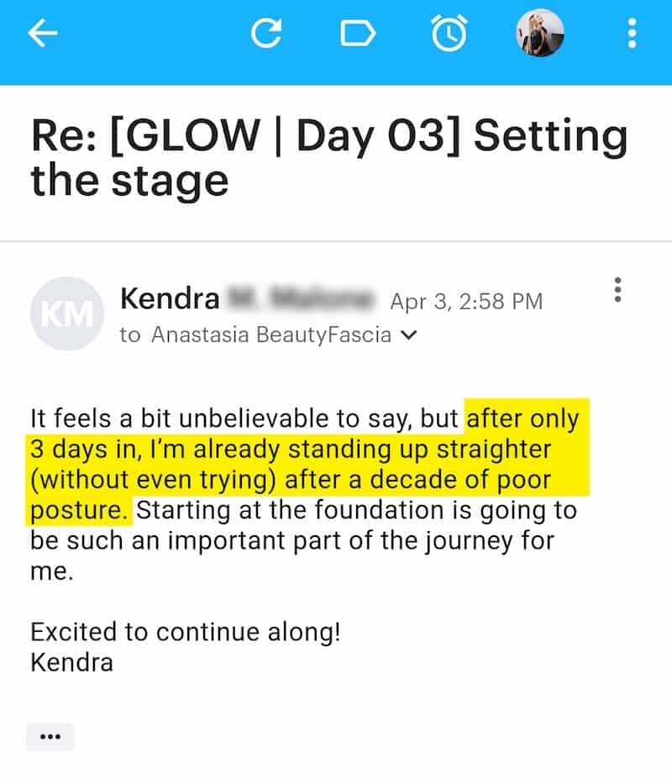Screen dimensions: 672x784
Task: Open the header three-dot overflow menu
Action: click(631, 34)
